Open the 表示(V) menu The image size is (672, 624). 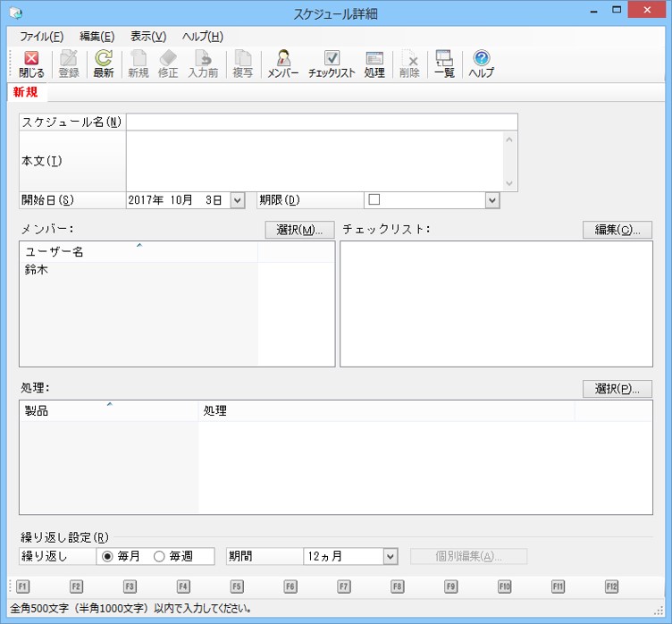(x=148, y=37)
